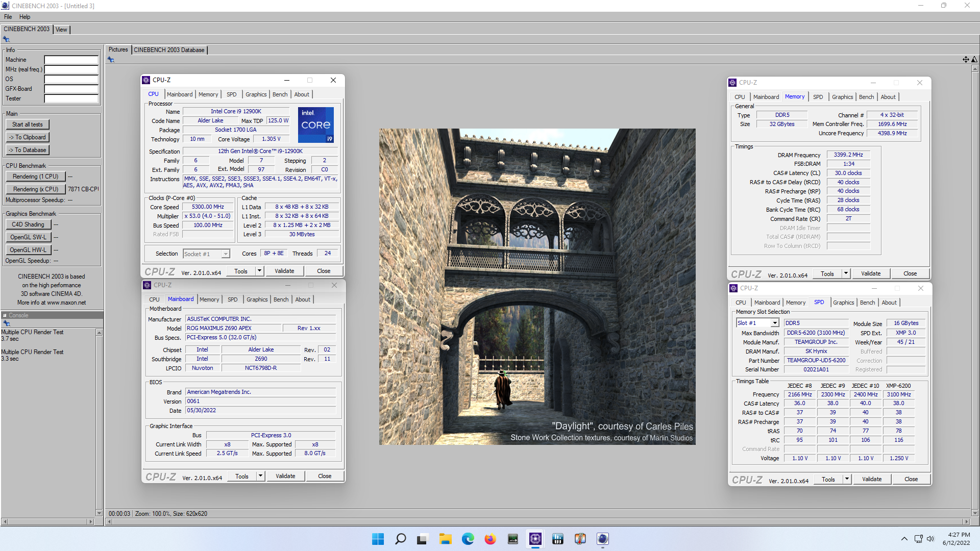
Task: Open CINEBENCH 2003 Database tab
Action: (169, 50)
